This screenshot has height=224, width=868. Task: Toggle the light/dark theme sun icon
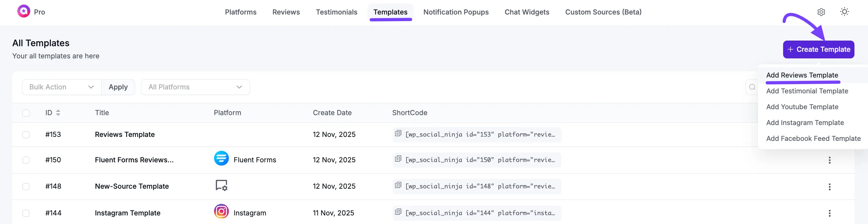click(x=844, y=12)
